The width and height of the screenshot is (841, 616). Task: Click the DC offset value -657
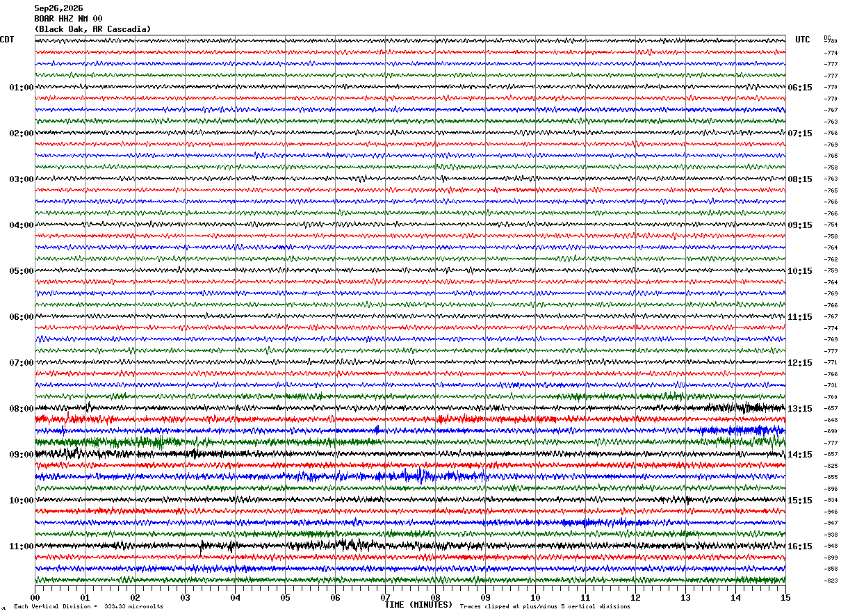pos(831,409)
